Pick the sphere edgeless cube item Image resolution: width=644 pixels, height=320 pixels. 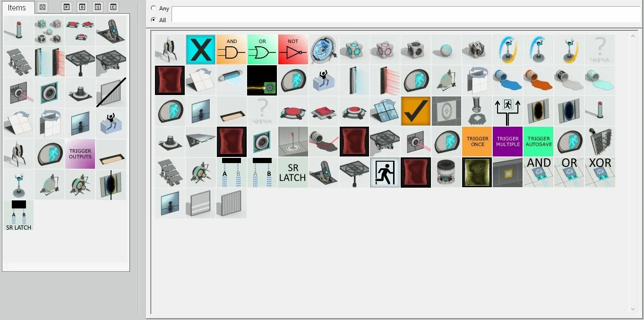tap(447, 50)
